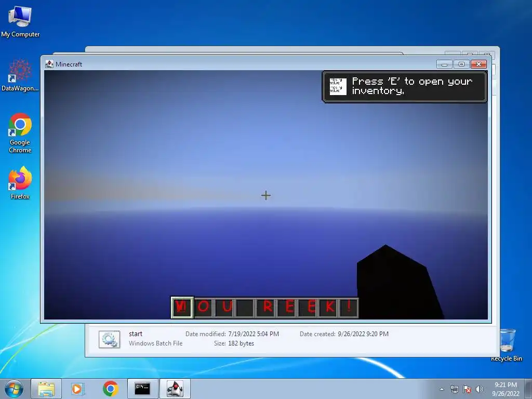Select the hotbar slot showing letter O

(x=203, y=308)
